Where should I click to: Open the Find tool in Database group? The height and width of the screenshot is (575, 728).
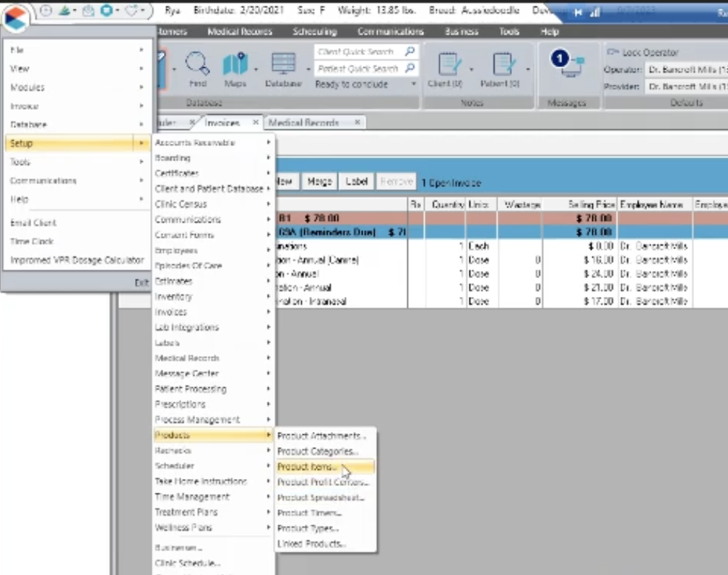[x=197, y=69]
